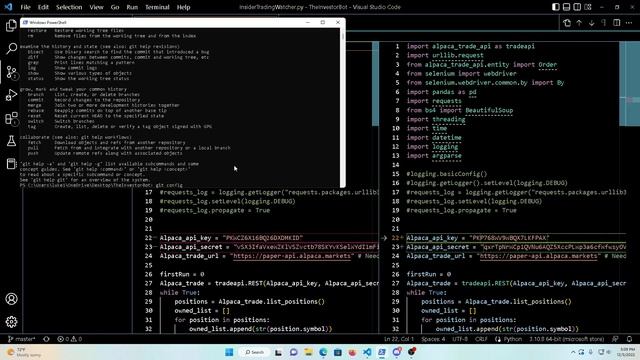Go to next change arrow
640x360 pixels.
(591, 23)
